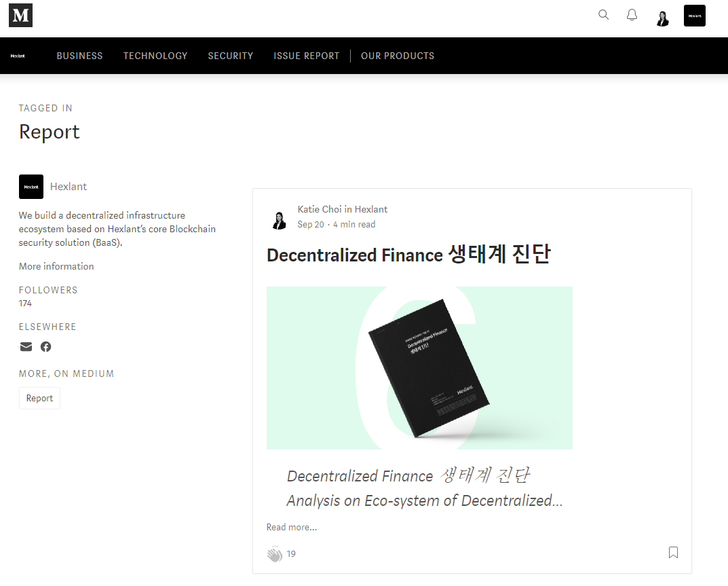Open the notifications bell icon

click(632, 15)
